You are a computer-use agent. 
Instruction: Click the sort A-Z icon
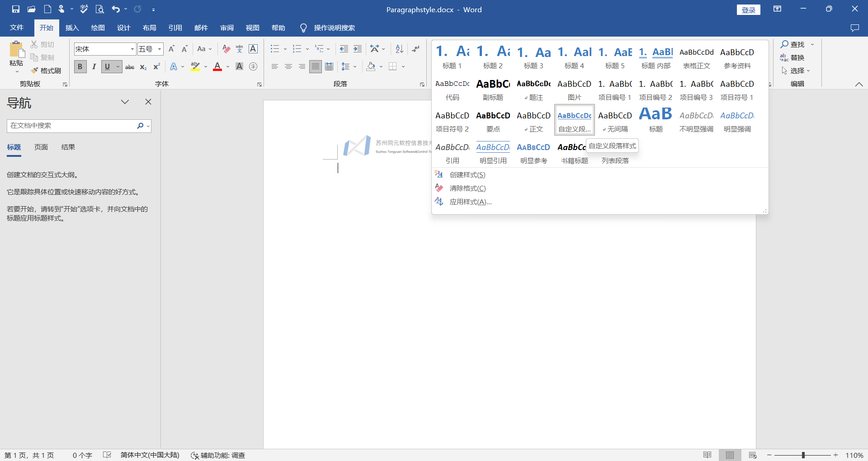399,49
